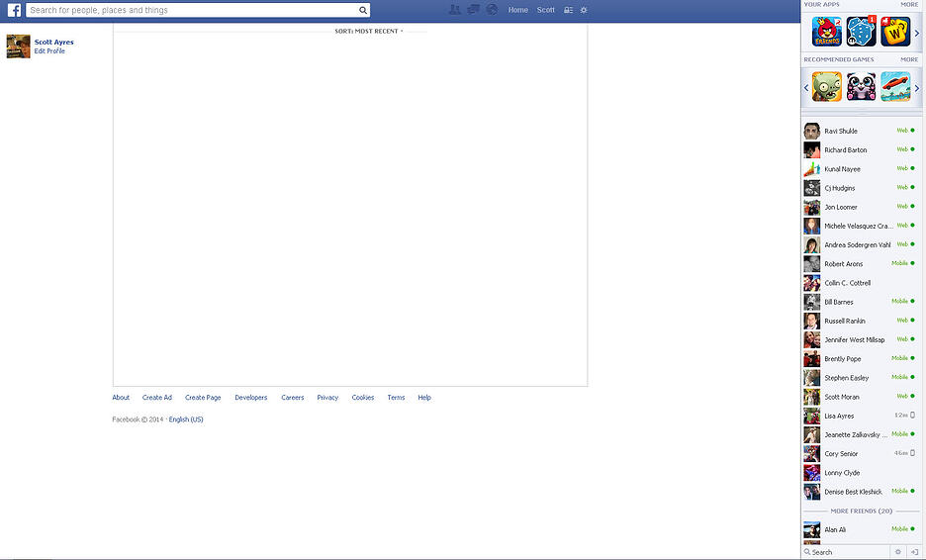Open chat with Andrea Sodergren Vahl
Viewport: 926px width, 560px height.
click(x=860, y=244)
